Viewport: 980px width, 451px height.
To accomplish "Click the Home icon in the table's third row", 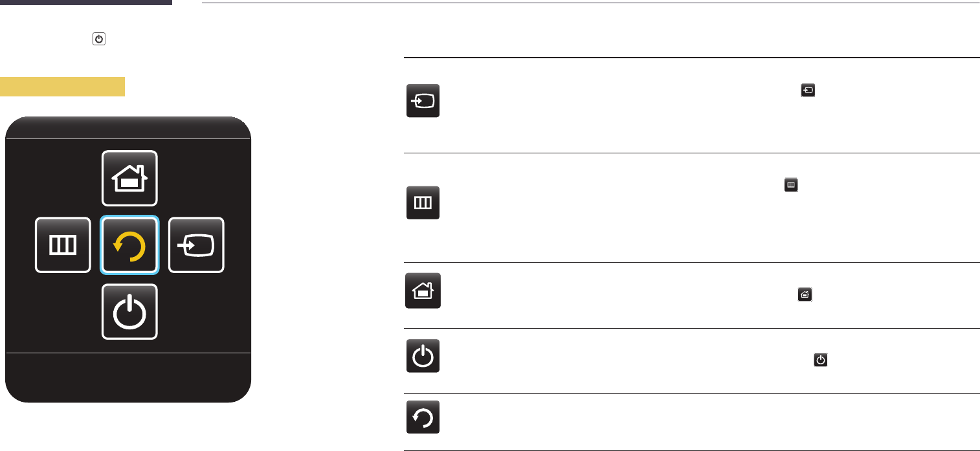I will pos(423,291).
